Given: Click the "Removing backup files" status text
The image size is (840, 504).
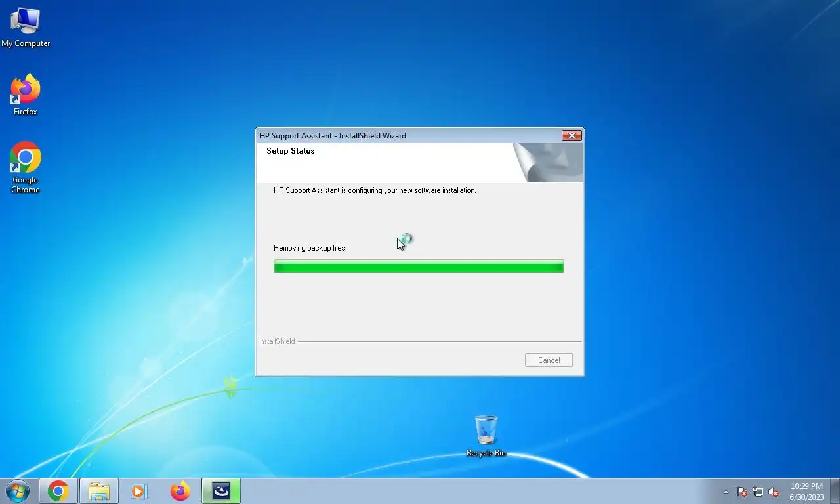Looking at the screenshot, I should 309,248.
